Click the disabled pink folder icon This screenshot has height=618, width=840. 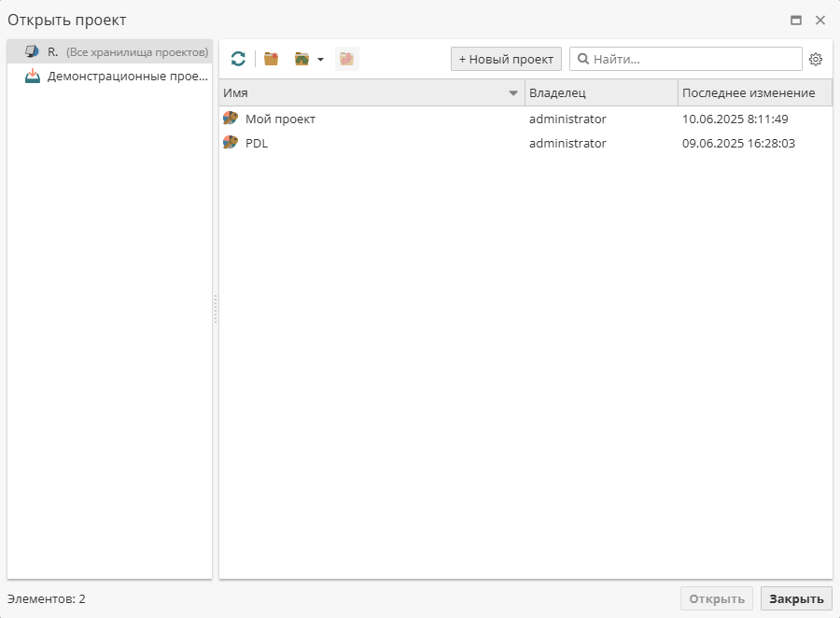click(346, 59)
